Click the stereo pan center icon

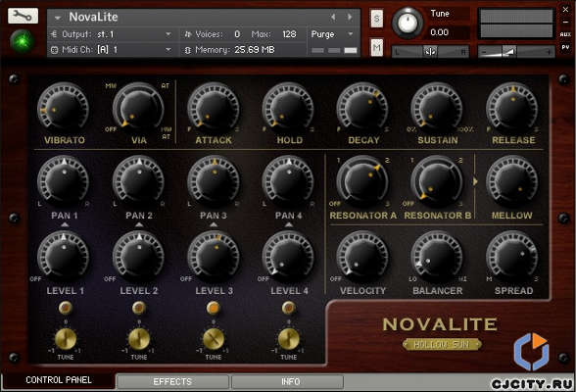430,52
